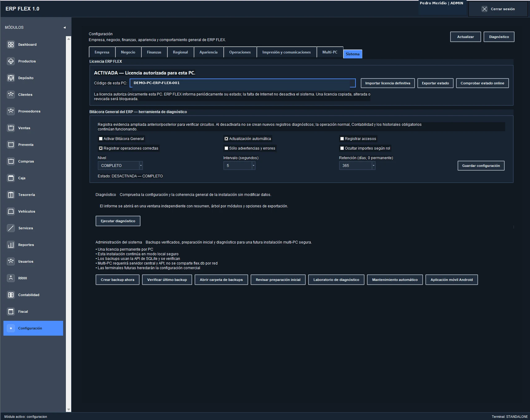Screen dimensions: 530x420
Task: Click the Cerrar sesión button
Action: pyautogui.click(x=498, y=9)
